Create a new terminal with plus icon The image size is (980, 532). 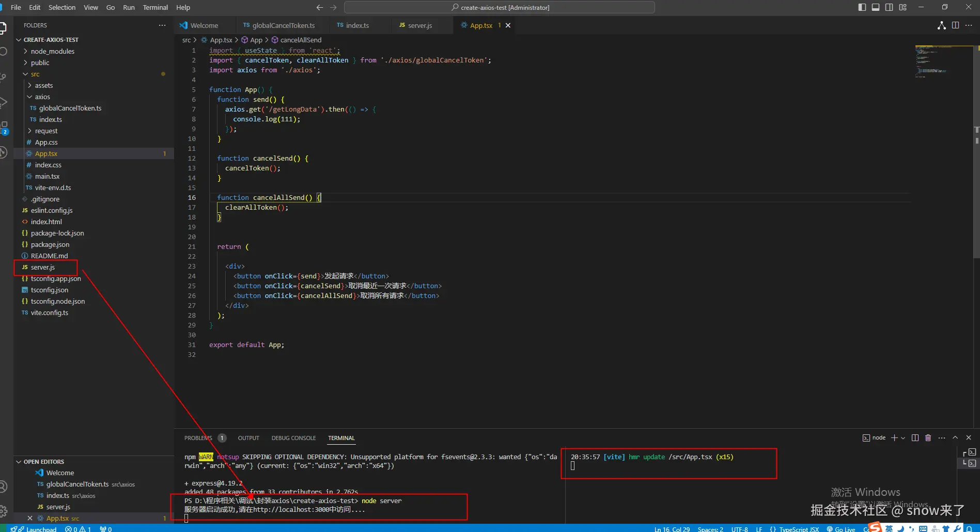(894, 437)
